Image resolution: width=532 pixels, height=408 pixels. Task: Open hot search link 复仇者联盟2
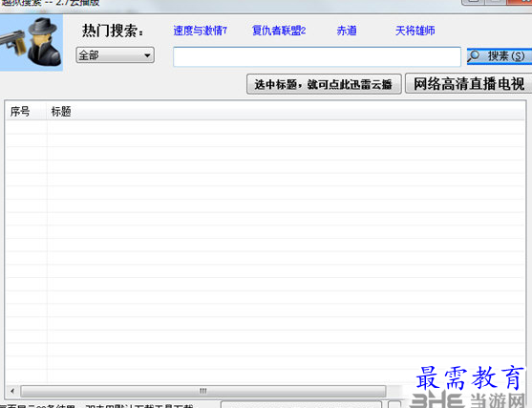click(279, 31)
